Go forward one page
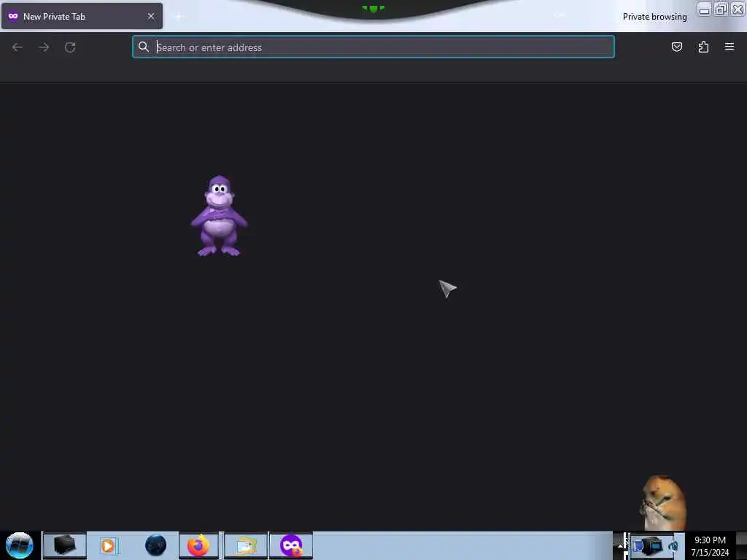Viewport: 747px width, 560px height. [44, 47]
